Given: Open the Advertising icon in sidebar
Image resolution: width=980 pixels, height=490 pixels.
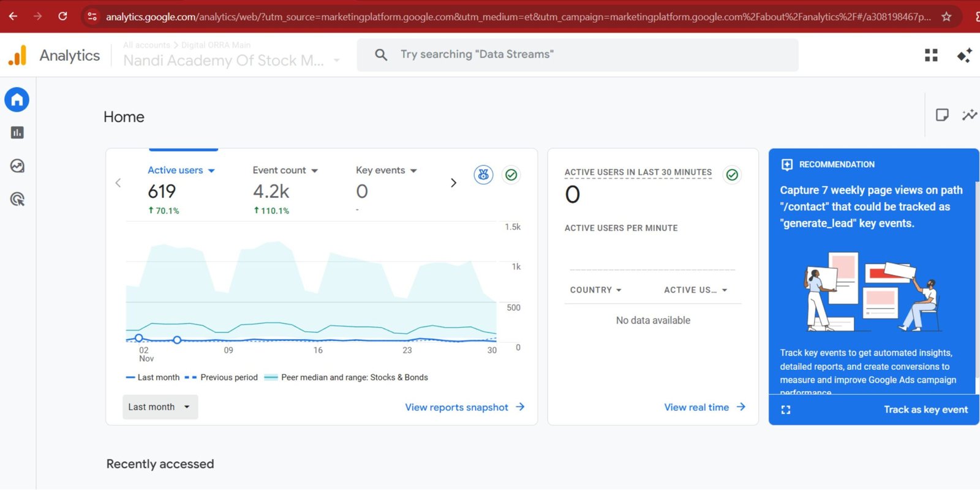Looking at the screenshot, I should pyautogui.click(x=17, y=199).
